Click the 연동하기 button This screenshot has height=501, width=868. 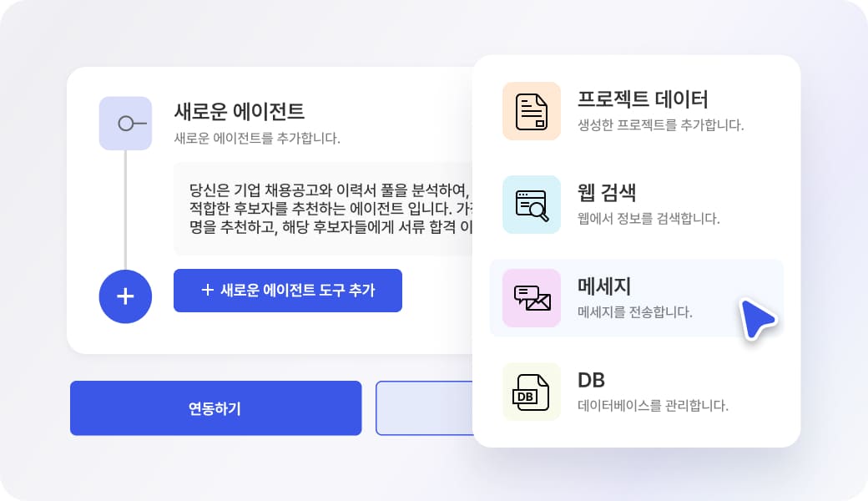pyautogui.click(x=216, y=408)
